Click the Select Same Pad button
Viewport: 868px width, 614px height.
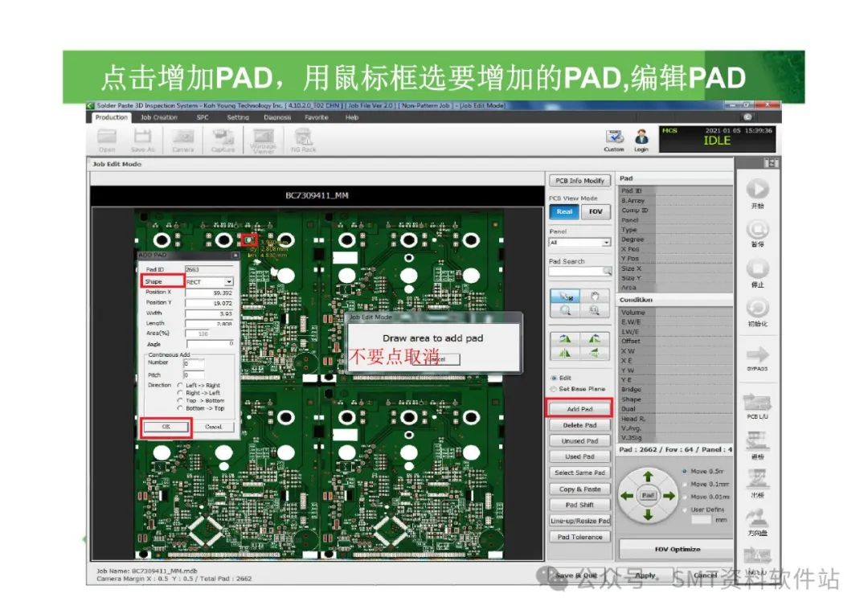[x=579, y=473]
